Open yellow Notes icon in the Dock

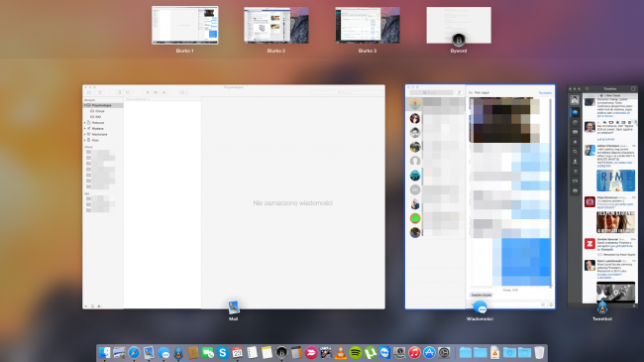point(267,352)
